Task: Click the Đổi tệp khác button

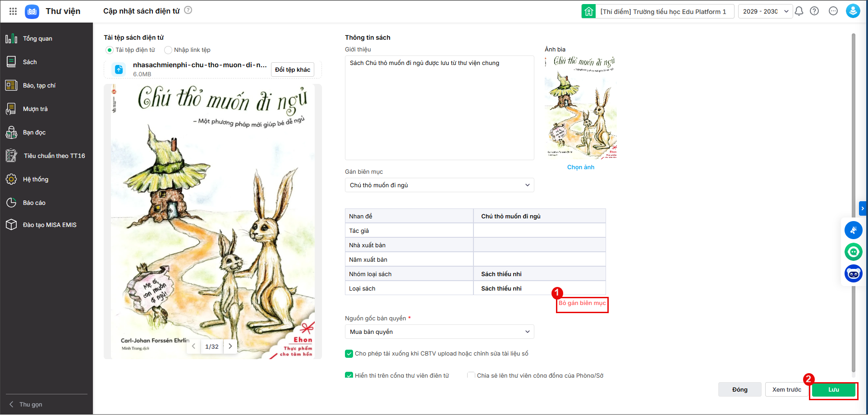Action: tap(293, 69)
